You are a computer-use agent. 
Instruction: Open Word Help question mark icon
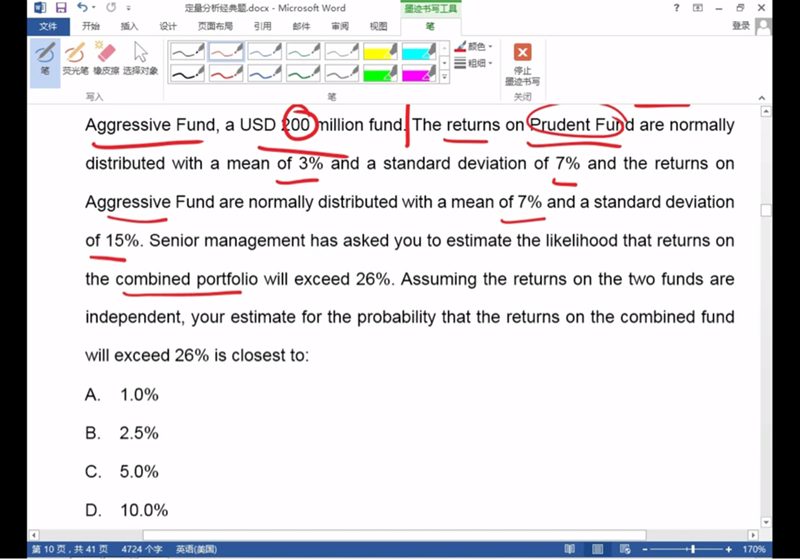pos(677,8)
